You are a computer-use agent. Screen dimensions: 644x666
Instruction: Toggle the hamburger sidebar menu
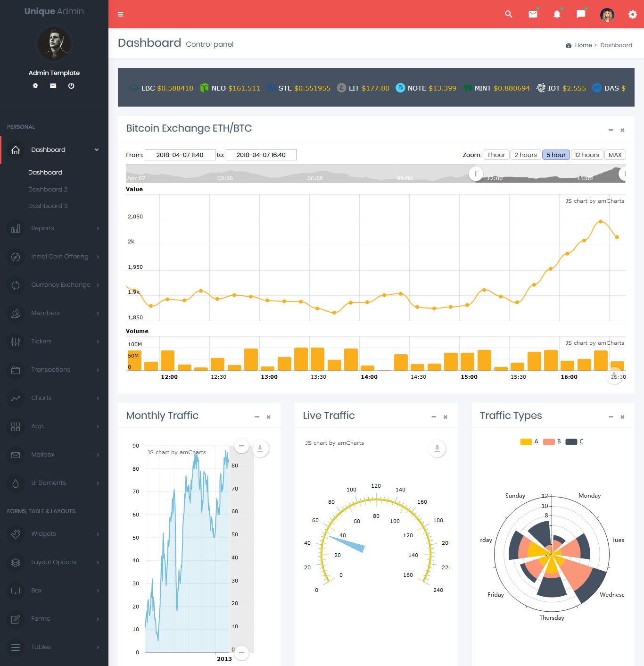pos(120,14)
